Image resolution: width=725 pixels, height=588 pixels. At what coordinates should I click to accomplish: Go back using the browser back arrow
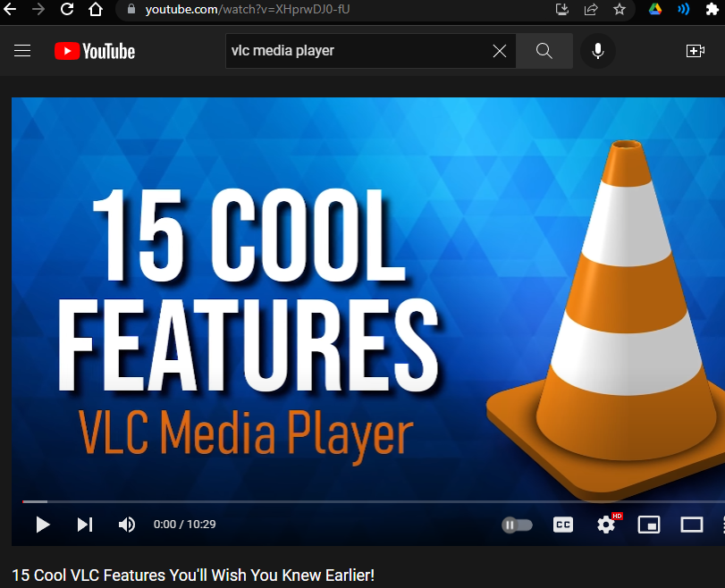click(x=10, y=9)
